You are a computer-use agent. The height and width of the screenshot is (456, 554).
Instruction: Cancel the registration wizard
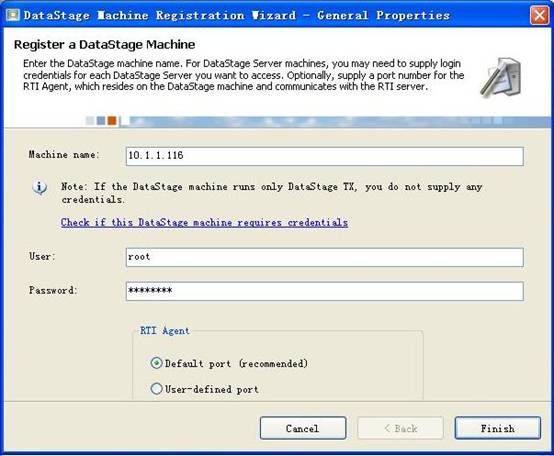[303, 428]
